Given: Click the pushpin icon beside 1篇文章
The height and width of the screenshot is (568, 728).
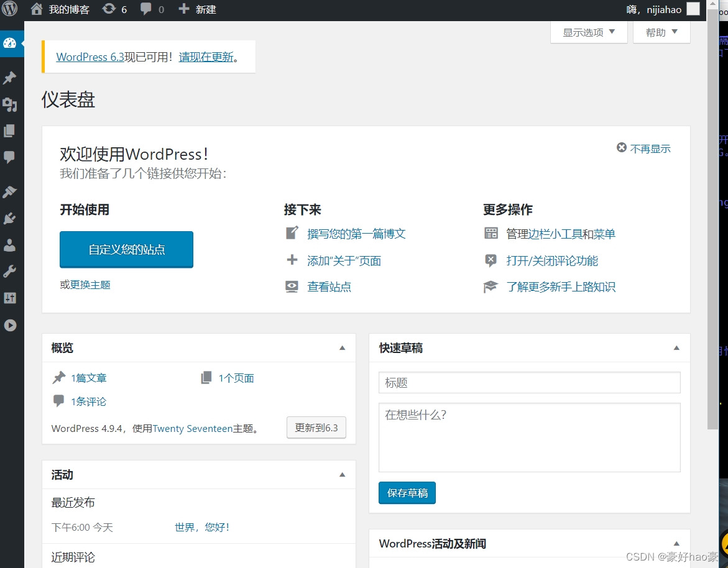Looking at the screenshot, I should (x=59, y=378).
